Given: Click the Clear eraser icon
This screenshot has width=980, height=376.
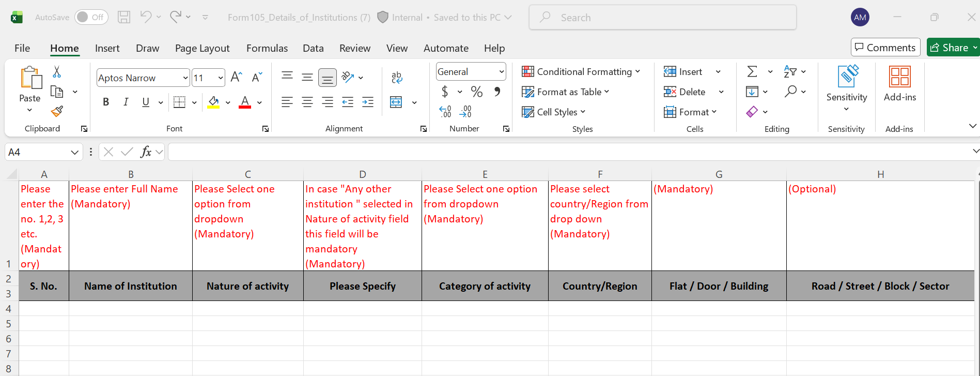Looking at the screenshot, I should coord(752,112).
